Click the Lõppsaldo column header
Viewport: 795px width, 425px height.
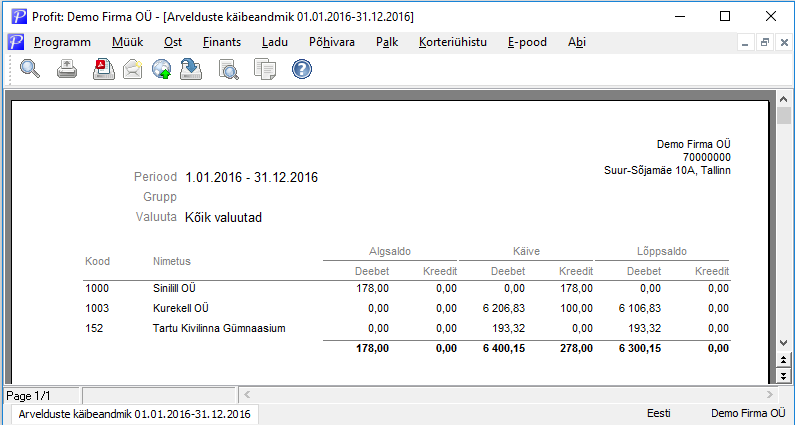(x=662, y=251)
